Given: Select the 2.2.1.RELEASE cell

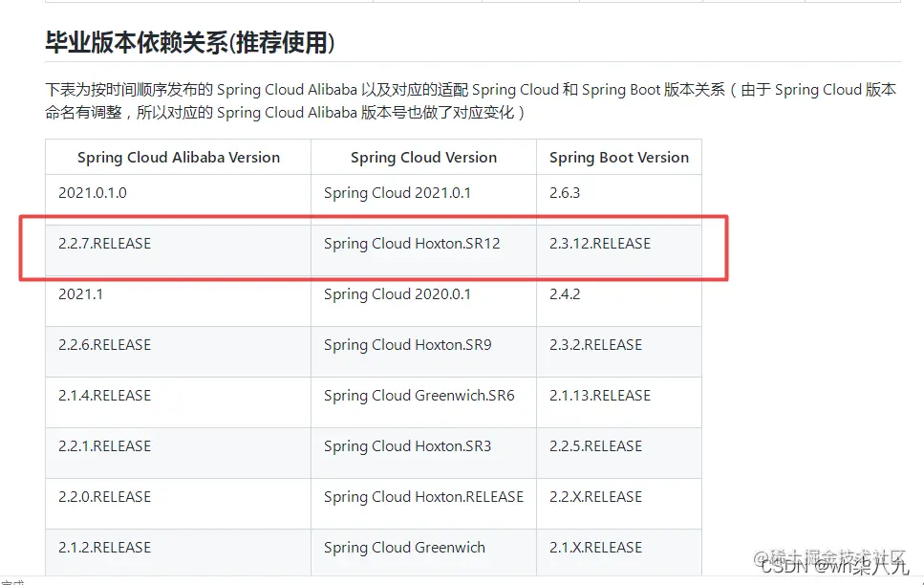Looking at the screenshot, I should 179,453.
